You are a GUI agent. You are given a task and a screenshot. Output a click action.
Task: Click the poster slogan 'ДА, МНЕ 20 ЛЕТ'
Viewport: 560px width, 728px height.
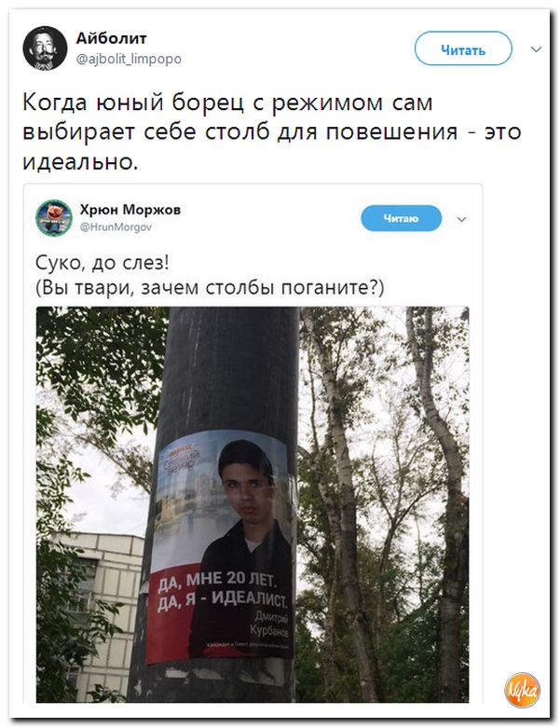coord(216,581)
